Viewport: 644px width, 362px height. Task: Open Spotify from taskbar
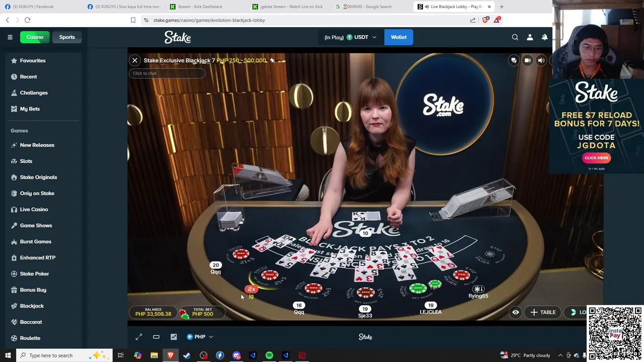pyautogui.click(x=269, y=355)
